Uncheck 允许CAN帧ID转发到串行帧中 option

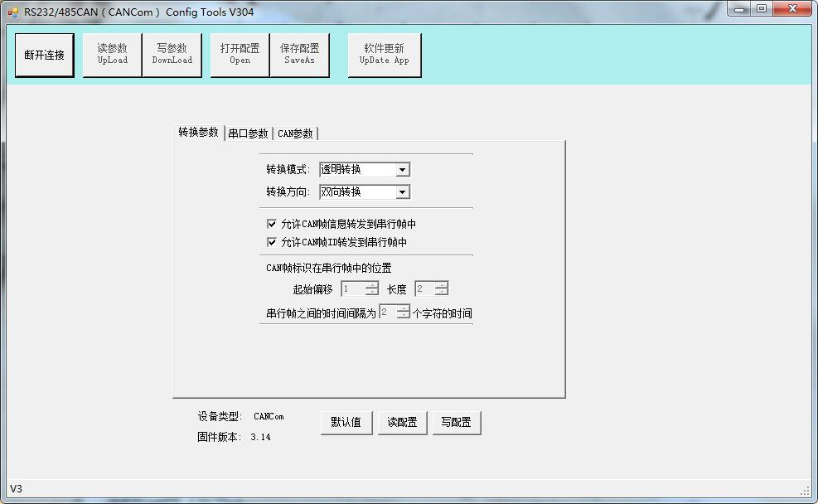click(x=272, y=242)
